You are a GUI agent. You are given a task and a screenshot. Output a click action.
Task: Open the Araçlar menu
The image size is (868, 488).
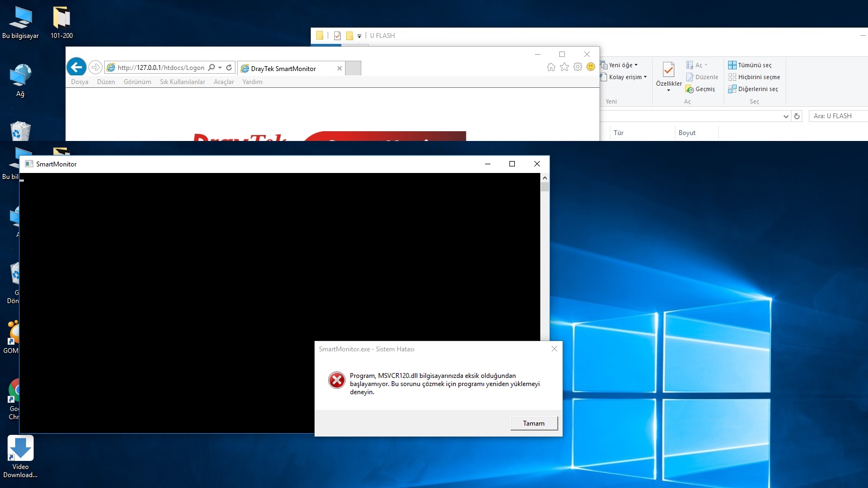(224, 82)
